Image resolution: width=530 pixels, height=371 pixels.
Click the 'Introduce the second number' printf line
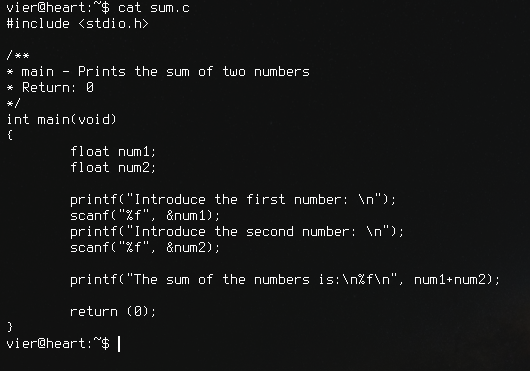pyautogui.click(x=237, y=232)
